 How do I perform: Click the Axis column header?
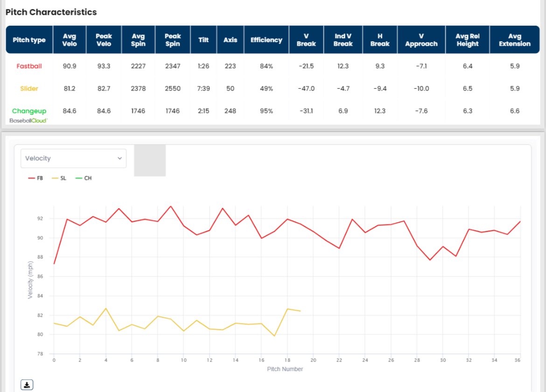230,40
